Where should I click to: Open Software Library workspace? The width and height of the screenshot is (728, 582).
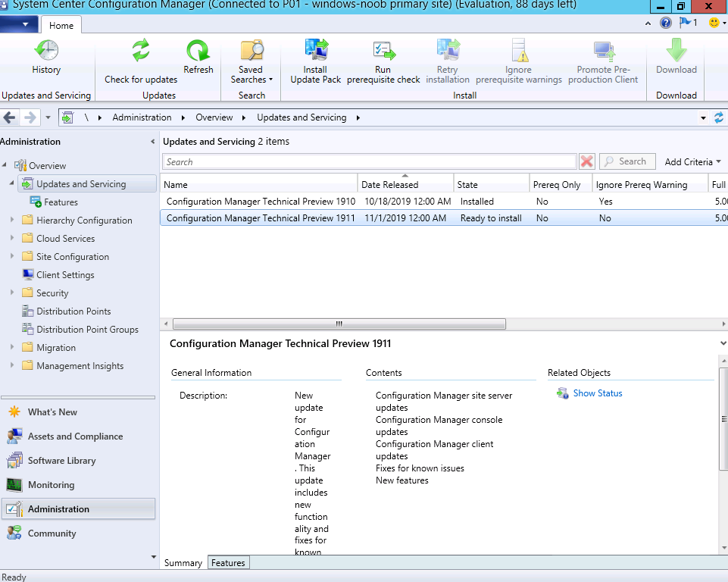[x=61, y=460]
